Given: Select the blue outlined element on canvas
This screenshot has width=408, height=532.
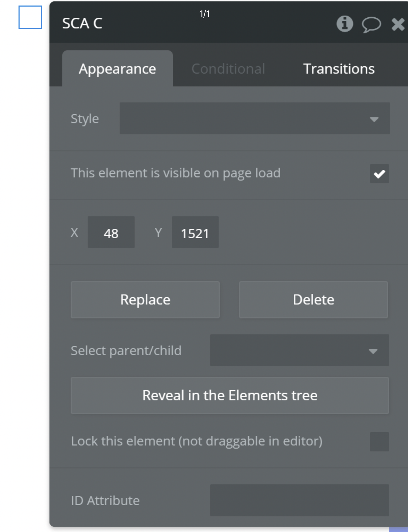Looking at the screenshot, I should click(30, 17).
